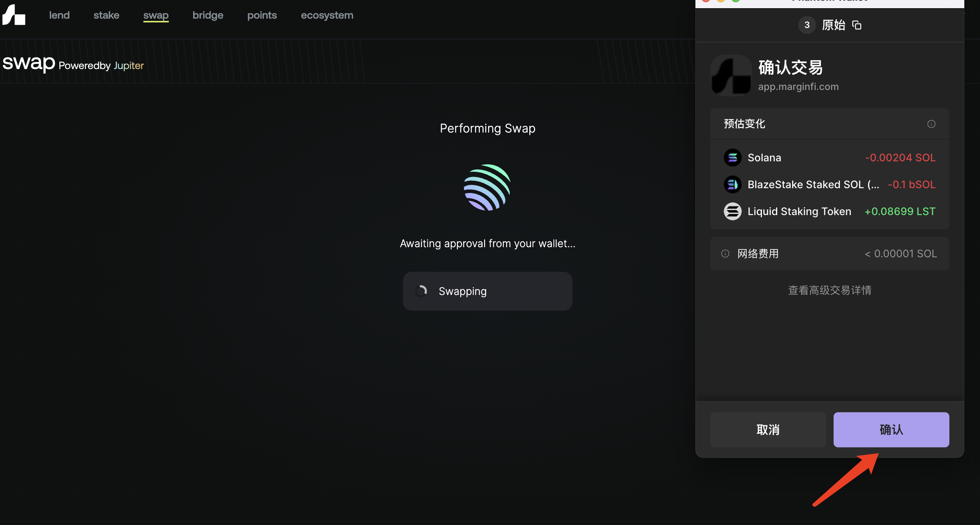The width and height of the screenshot is (980, 525).
Task: Click the account number 3 badge
Action: tap(807, 25)
